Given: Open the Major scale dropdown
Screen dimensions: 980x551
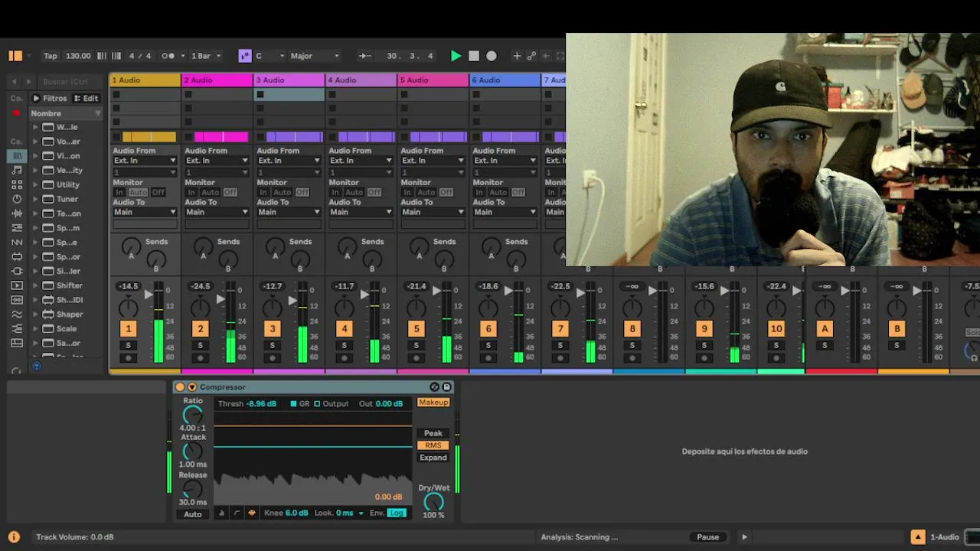Looking at the screenshot, I should (x=315, y=56).
